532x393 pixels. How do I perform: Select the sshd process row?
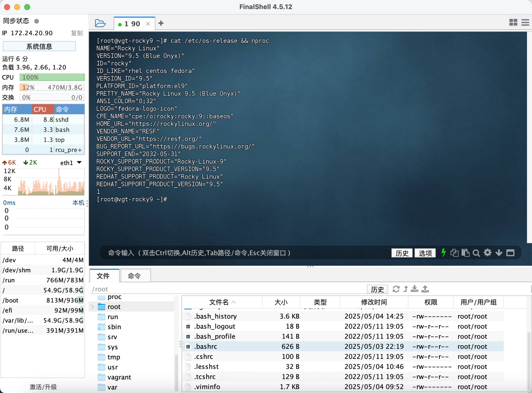[44, 120]
